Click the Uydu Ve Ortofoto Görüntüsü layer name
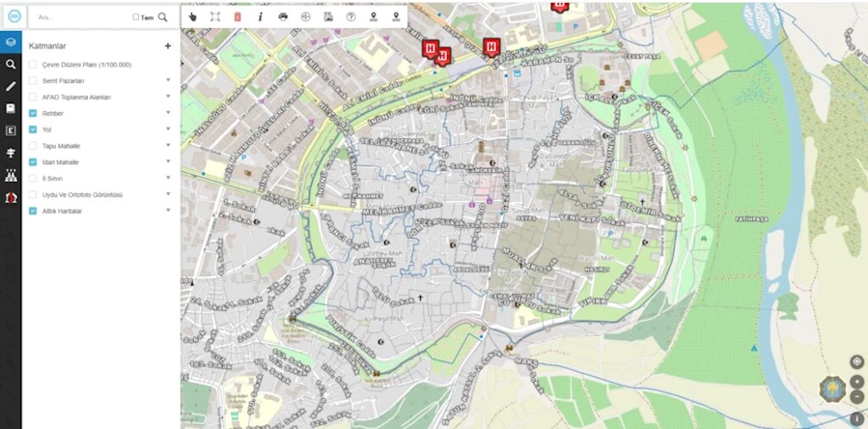 [x=82, y=194]
